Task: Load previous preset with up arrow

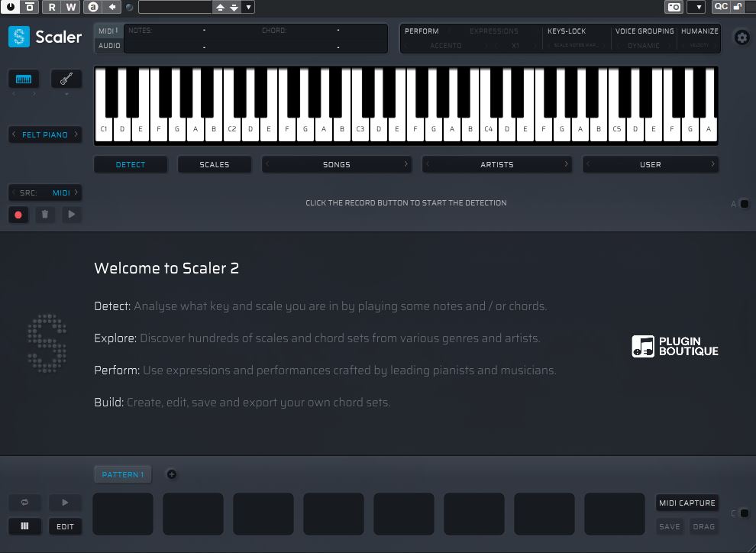Action: [x=220, y=7]
